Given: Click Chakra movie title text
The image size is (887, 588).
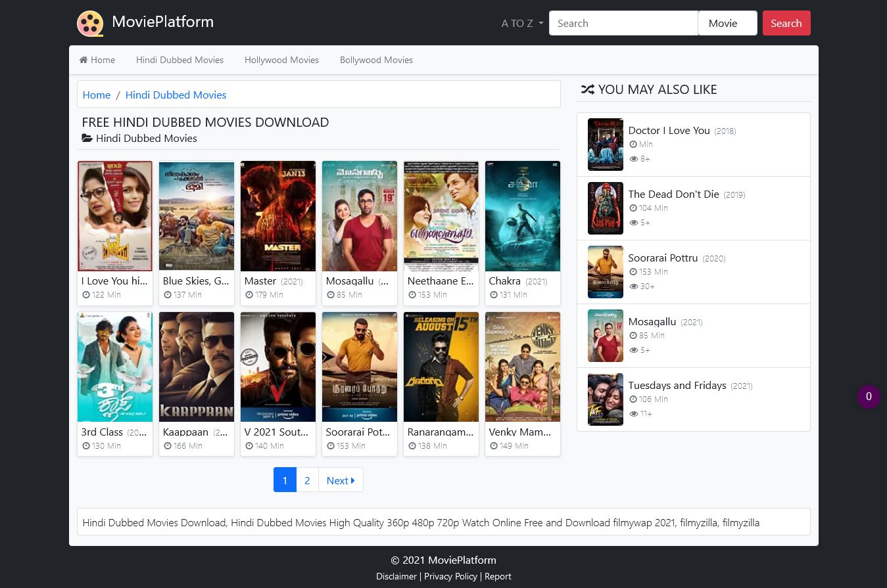Looking at the screenshot, I should [x=504, y=281].
